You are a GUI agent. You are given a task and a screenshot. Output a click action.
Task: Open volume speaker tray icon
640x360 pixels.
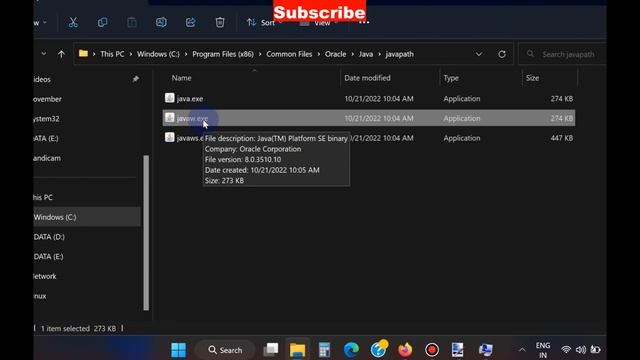tap(580, 350)
